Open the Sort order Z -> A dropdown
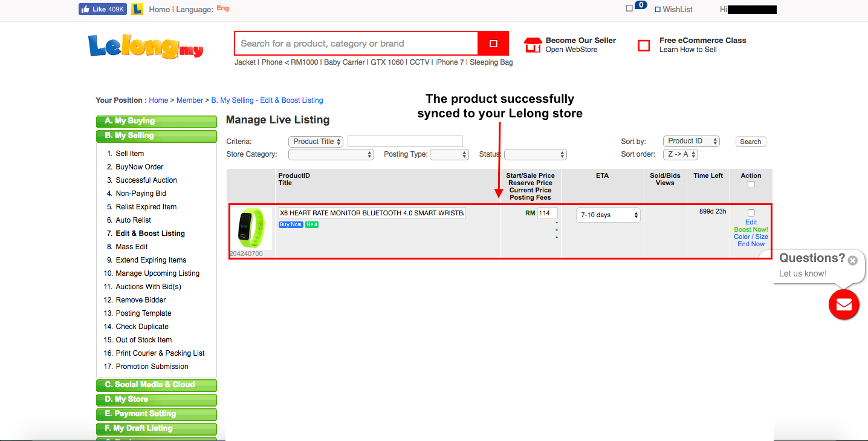 (x=681, y=154)
